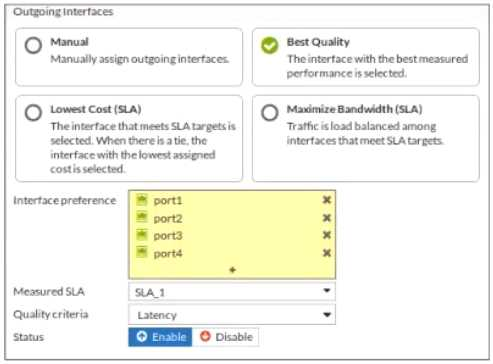Click the Best Quality option card
Screen dimensions: 493x364
coord(366,57)
